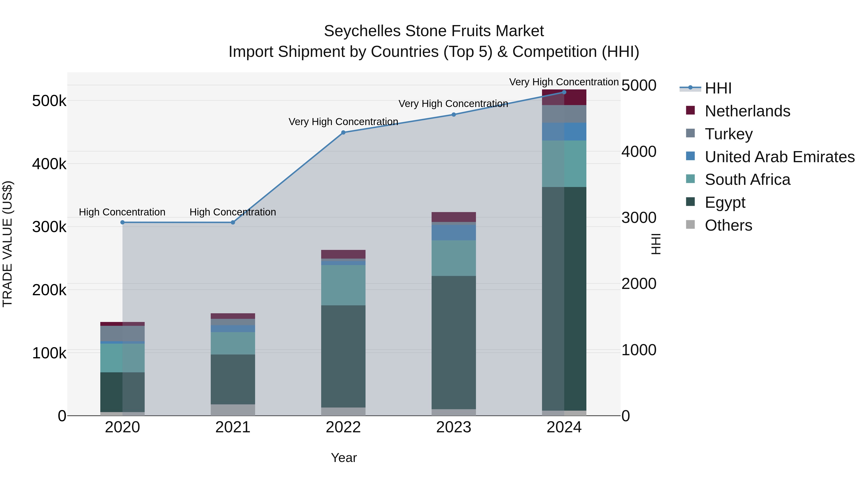Toggle the Turkey series label
This screenshot has height=488, width=868.
coord(728,134)
